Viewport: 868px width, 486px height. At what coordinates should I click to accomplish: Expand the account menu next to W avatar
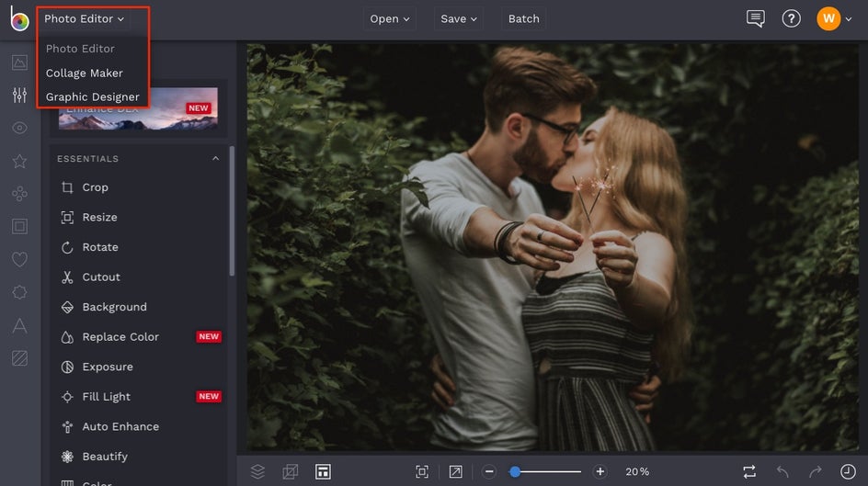pos(847,18)
